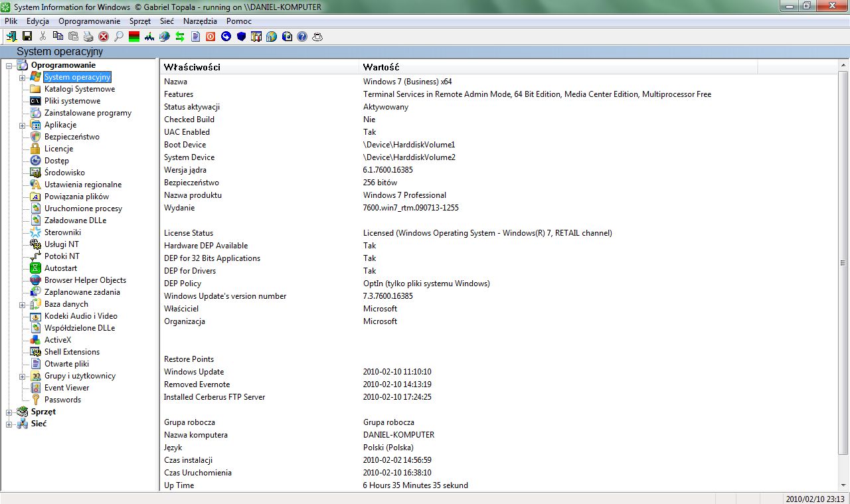Open Usługi NT in the sidebar
This screenshot has height=504, width=850.
click(x=62, y=244)
